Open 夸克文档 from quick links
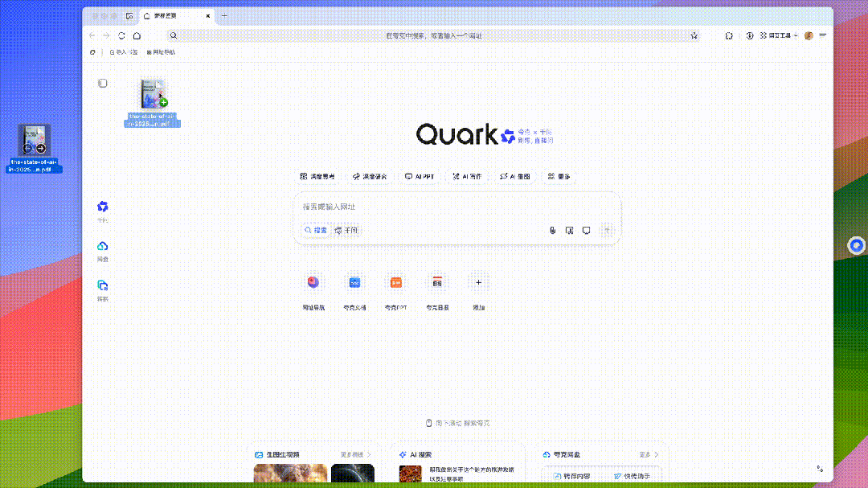 click(x=354, y=291)
